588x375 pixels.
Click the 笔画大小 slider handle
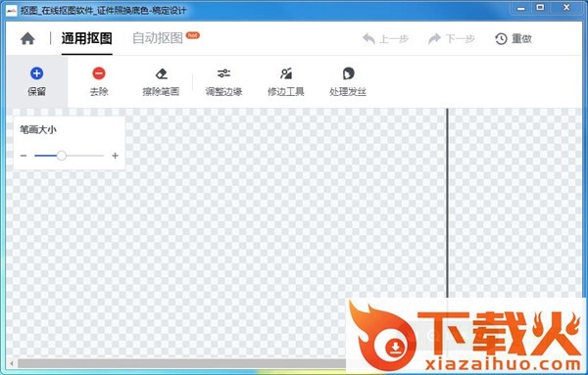pos(62,156)
